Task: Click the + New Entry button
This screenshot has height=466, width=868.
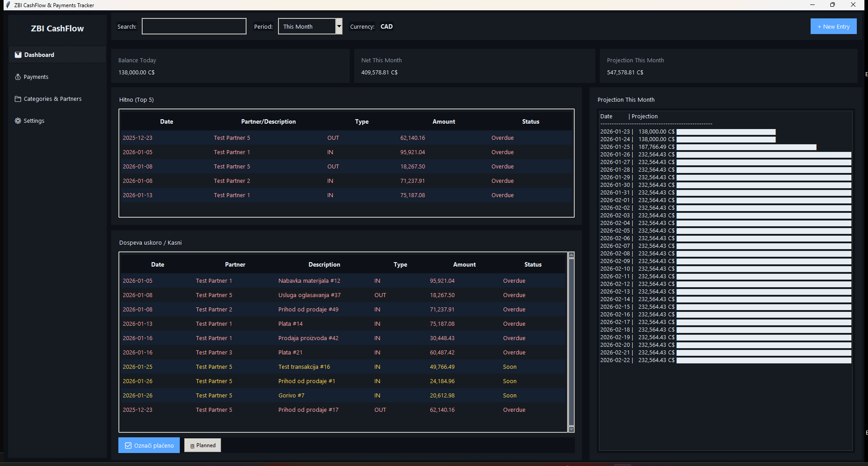Action: click(x=833, y=26)
